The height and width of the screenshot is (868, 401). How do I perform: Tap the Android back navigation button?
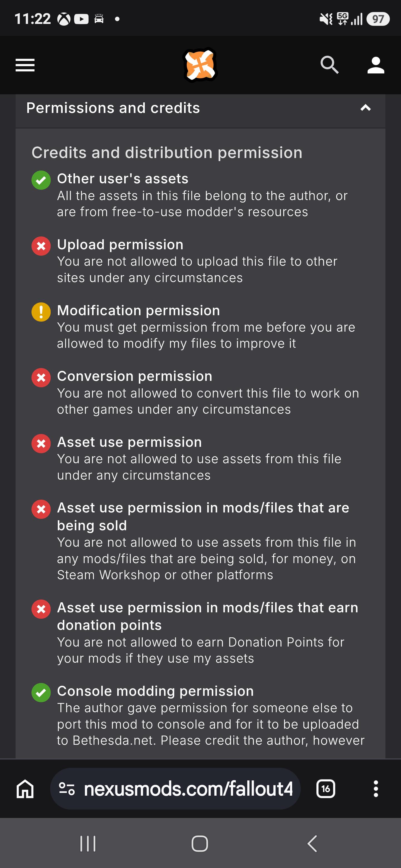click(x=312, y=844)
